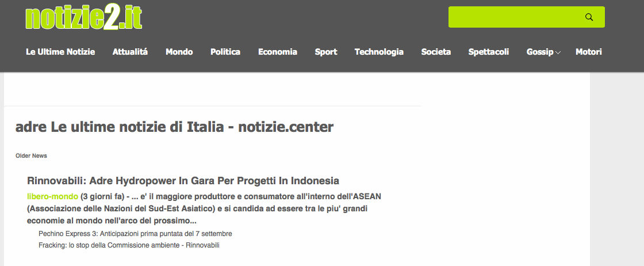644x266 pixels.
Task: Choose Sport from the navigation bar
Action: pyautogui.click(x=326, y=52)
